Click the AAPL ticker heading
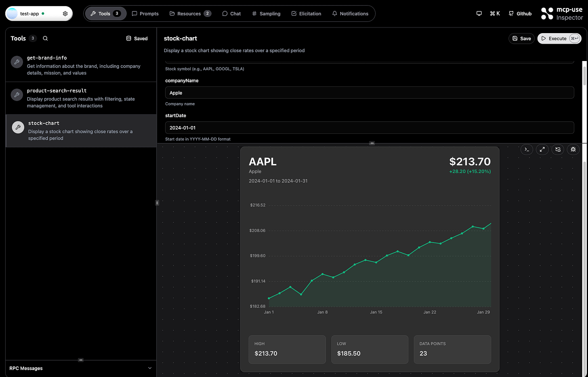This screenshot has height=377, width=588. (x=263, y=162)
